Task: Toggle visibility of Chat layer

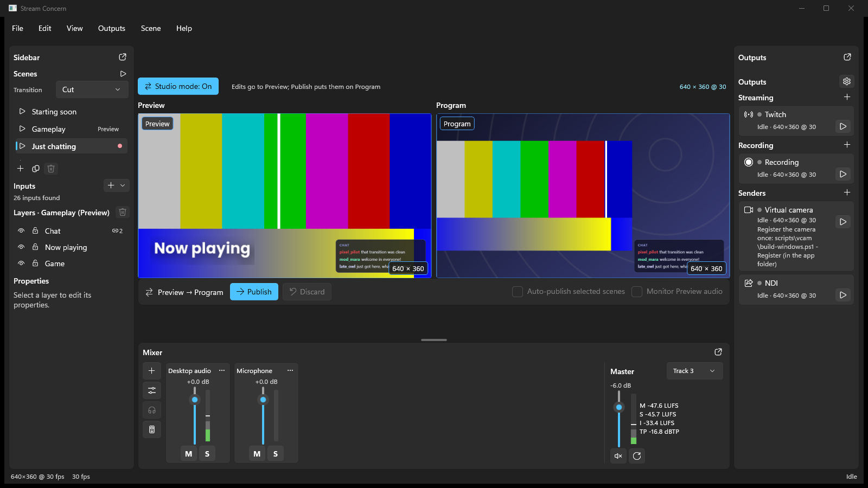Action: [21, 230]
